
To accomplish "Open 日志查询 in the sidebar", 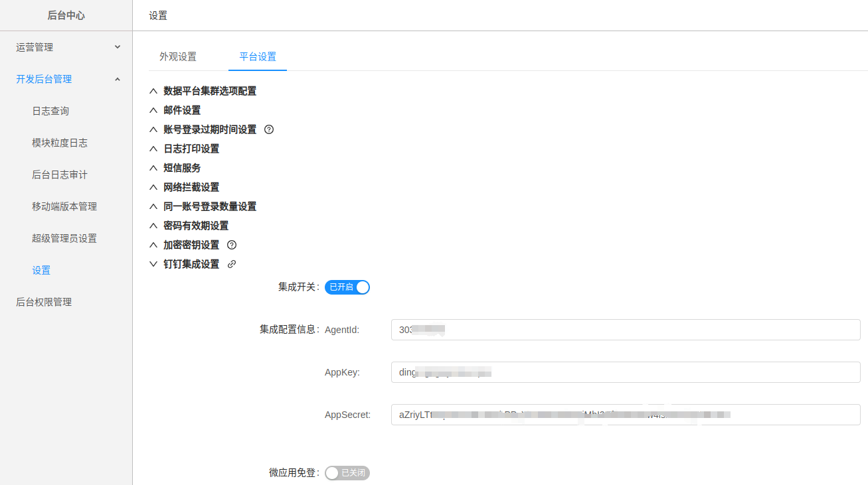I will click(50, 111).
